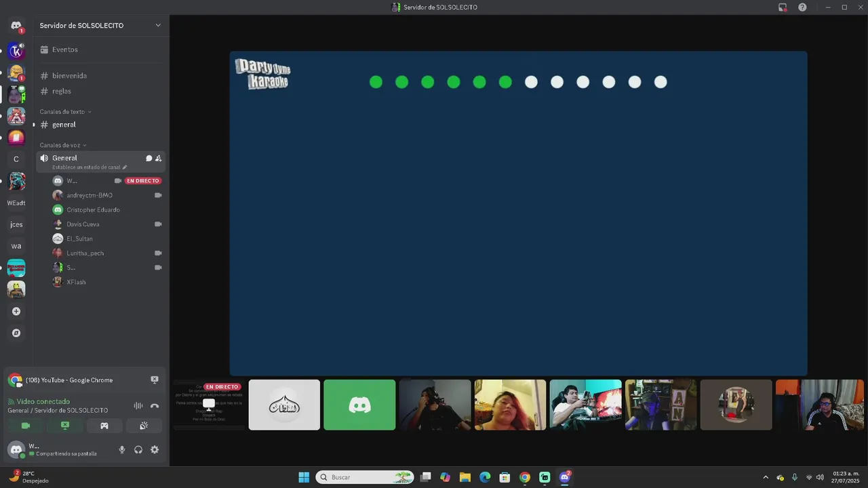868x488 pixels.
Task: Select the EN DIRECTO stream thumbnail
Action: (209, 405)
